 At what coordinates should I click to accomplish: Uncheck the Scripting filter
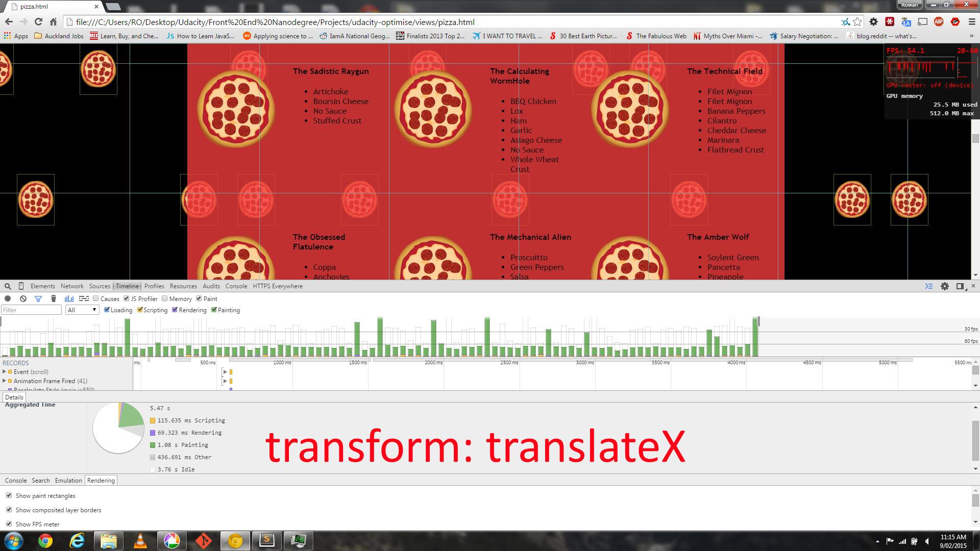tap(140, 310)
